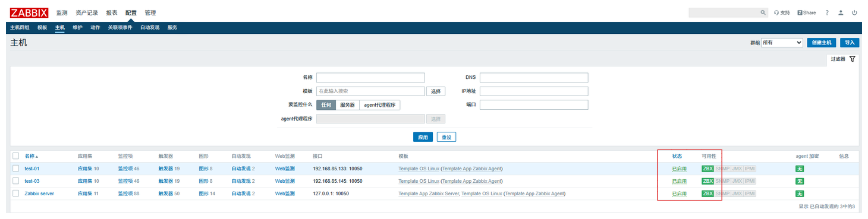This screenshot has height=219, width=868.
Task: Click IPMI badge in test-01 row
Action: [x=750, y=169]
